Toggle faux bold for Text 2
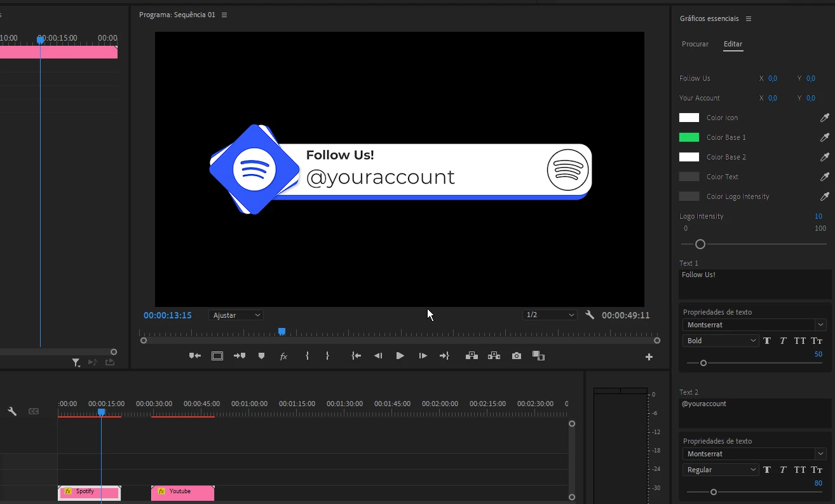This screenshot has width=835, height=504. [767, 470]
